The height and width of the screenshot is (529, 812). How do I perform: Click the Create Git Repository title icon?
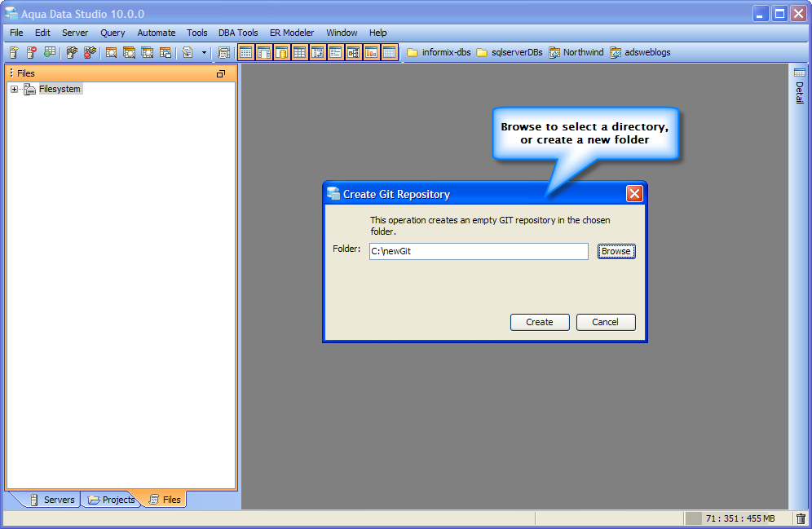[x=333, y=194]
